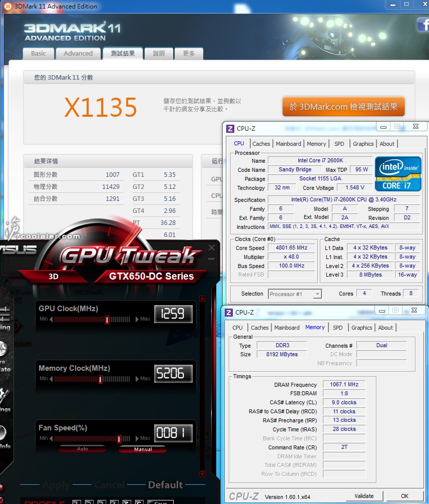Set fan control to Manual mode
Viewport: 429px width, 504px height.
click(143, 449)
